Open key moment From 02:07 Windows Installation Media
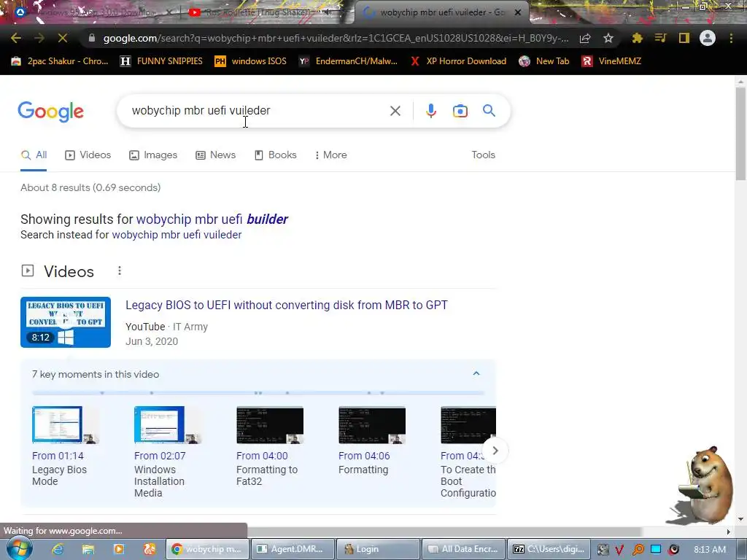Image resolution: width=747 pixels, height=560 pixels. click(167, 451)
